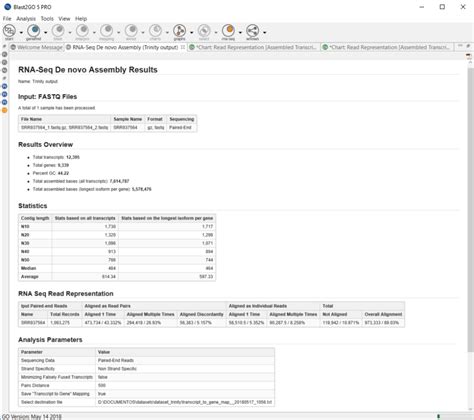The height and width of the screenshot is (420, 474).
Task: Switch to the Welcome Message tab
Action: [x=37, y=47]
